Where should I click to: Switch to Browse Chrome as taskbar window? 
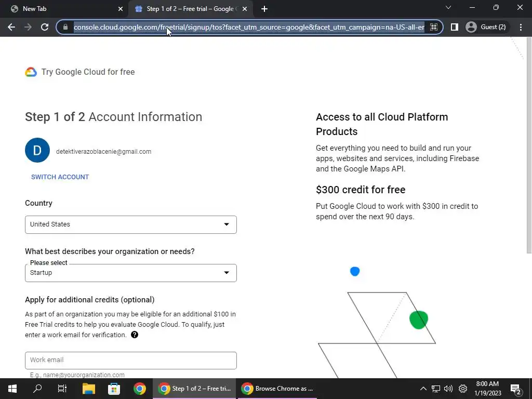pos(277,389)
